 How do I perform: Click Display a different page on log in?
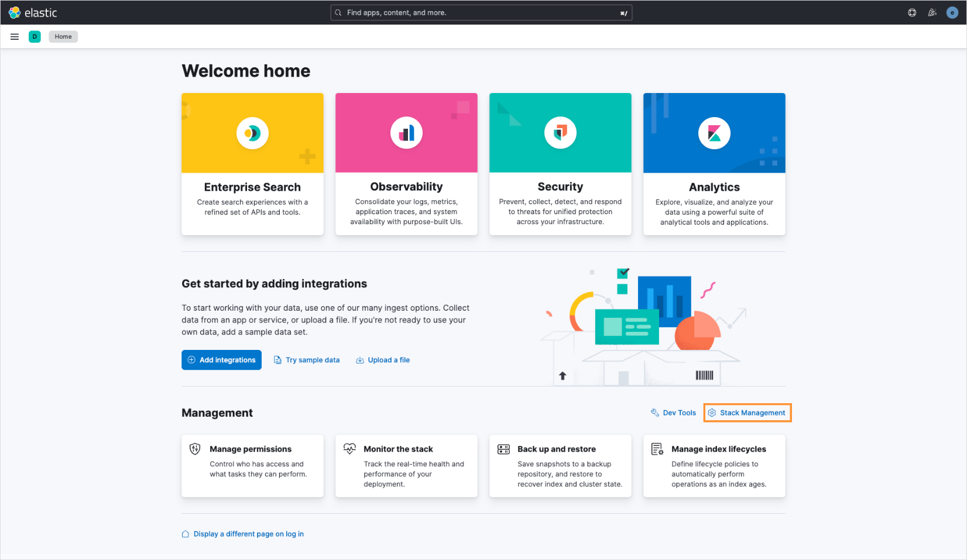tap(248, 534)
